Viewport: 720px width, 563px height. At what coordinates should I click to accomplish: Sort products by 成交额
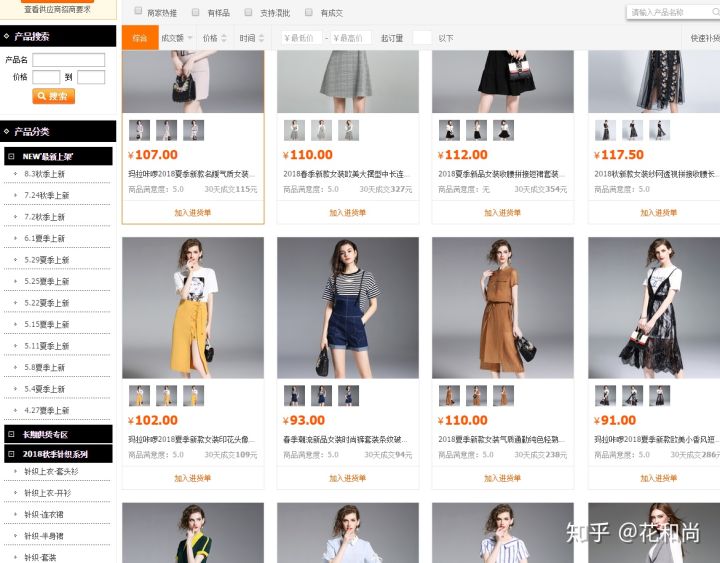[x=175, y=38]
